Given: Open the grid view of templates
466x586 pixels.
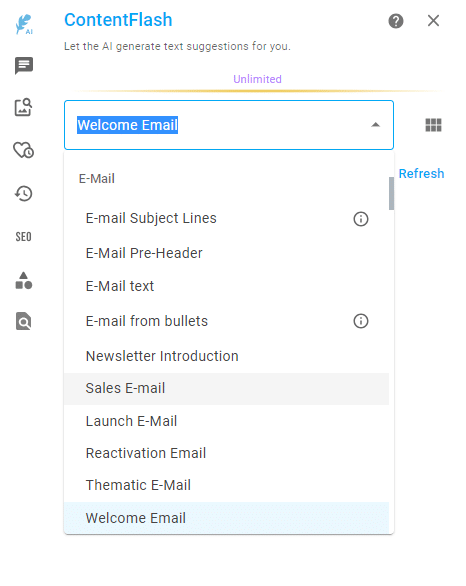Looking at the screenshot, I should pyautogui.click(x=433, y=125).
